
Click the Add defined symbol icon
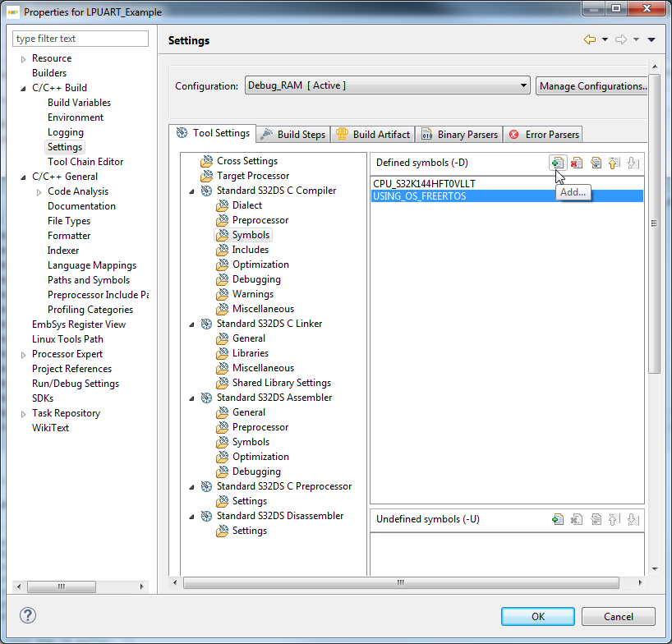point(558,163)
